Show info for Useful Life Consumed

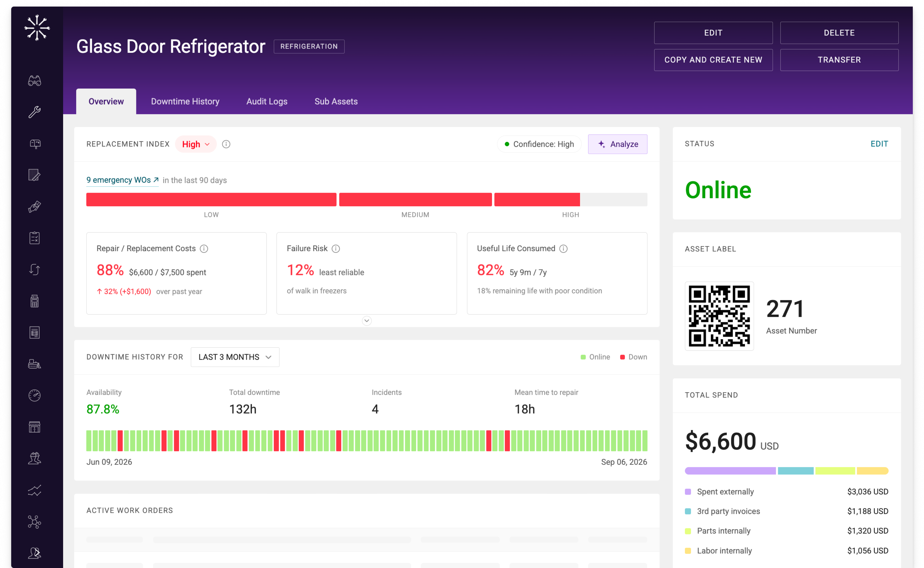pos(564,249)
